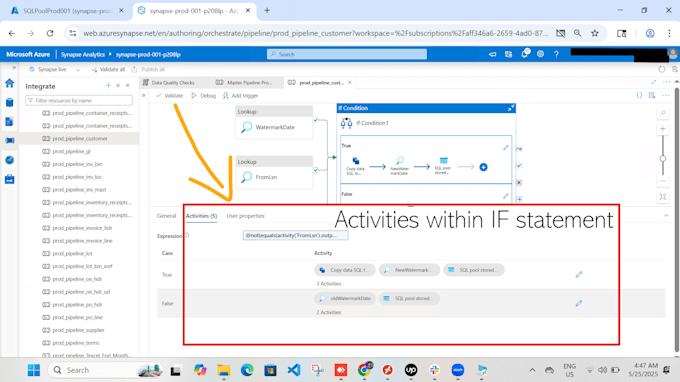The height and width of the screenshot is (382, 680).
Task: Open the expression info icon
Action: (186, 235)
